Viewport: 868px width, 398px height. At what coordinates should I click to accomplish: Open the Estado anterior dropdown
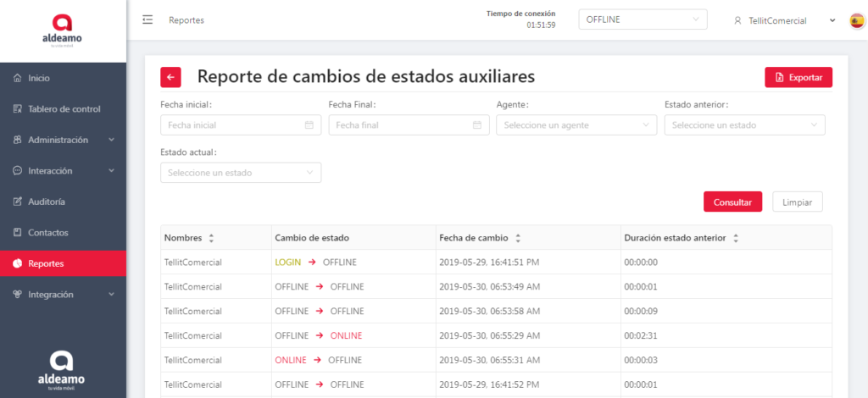[x=744, y=125]
